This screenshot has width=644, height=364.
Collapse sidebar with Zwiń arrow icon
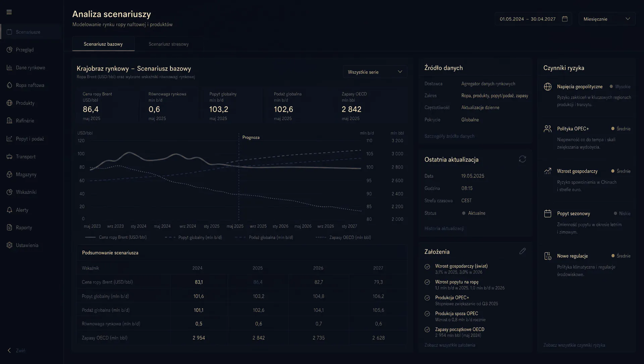pyautogui.click(x=9, y=351)
